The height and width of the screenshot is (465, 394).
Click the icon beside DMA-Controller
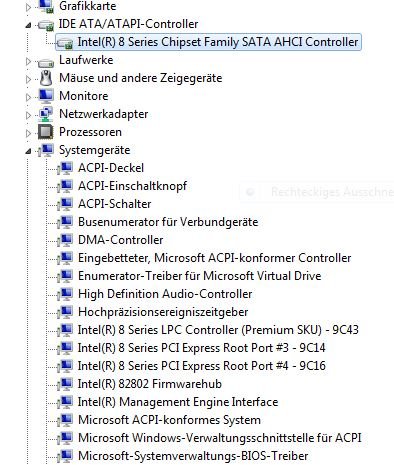pos(65,240)
